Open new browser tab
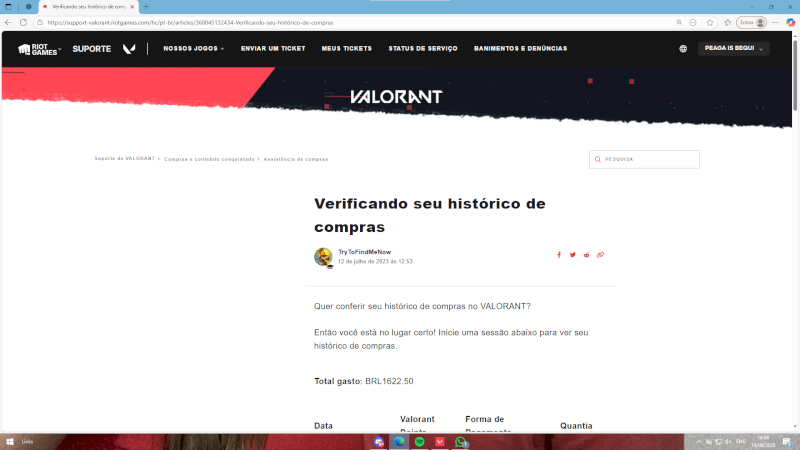The width and height of the screenshot is (800, 450). [x=146, y=7]
